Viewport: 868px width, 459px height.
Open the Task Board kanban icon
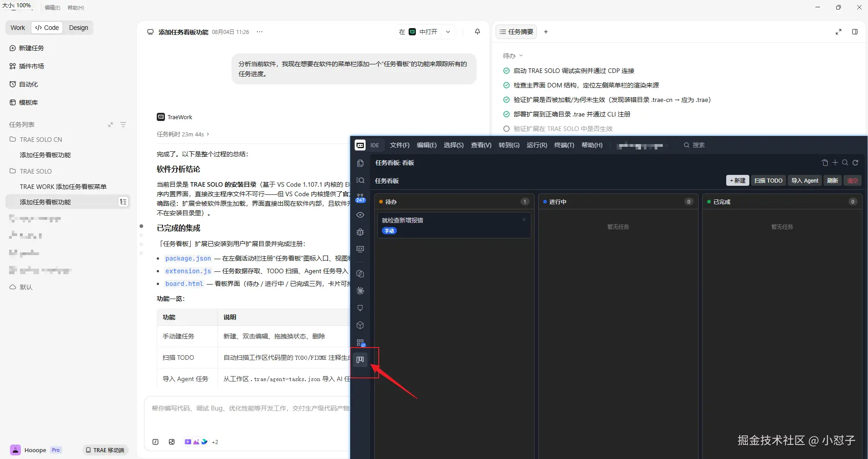[360, 360]
